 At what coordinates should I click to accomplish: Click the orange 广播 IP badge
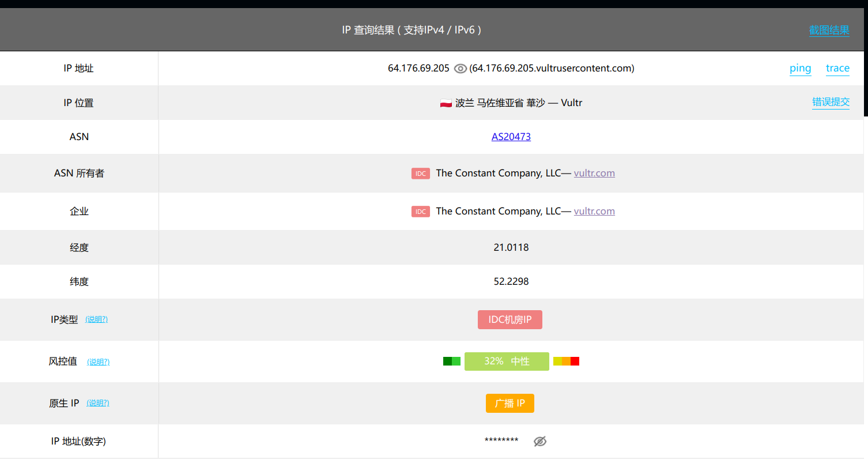click(x=510, y=403)
